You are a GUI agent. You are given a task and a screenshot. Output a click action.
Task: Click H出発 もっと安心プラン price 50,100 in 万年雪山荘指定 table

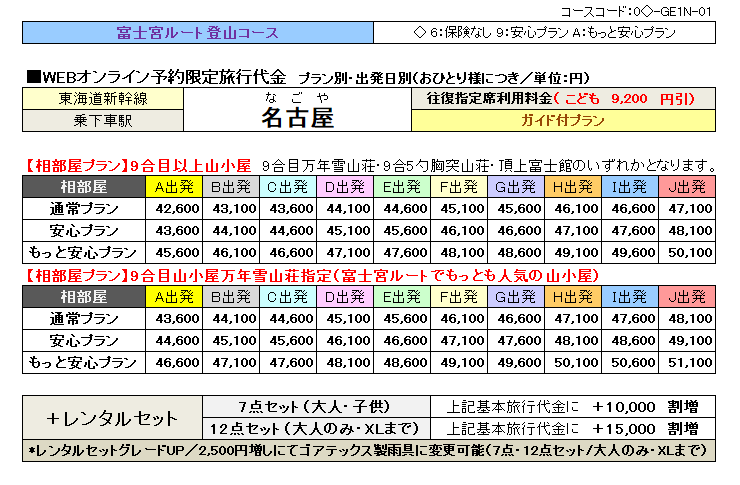pyautogui.click(x=576, y=362)
